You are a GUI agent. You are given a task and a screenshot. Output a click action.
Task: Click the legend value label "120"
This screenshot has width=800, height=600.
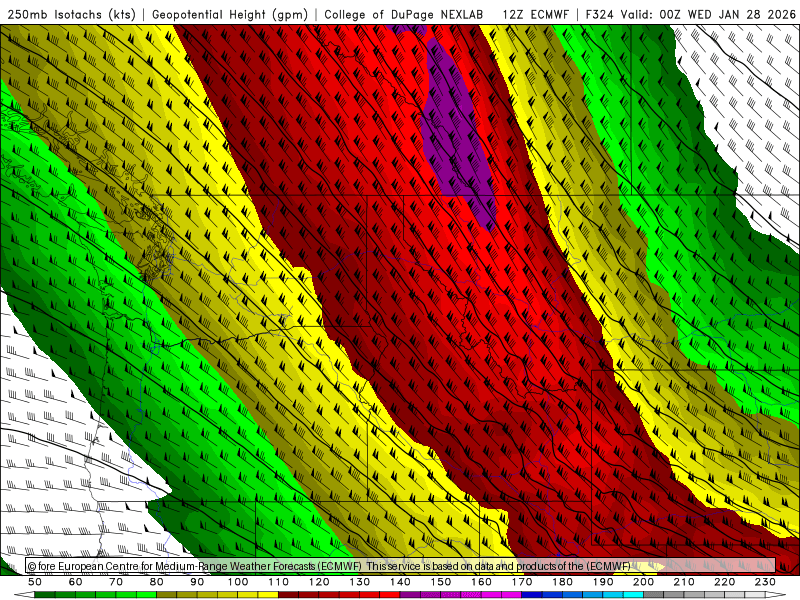(319, 582)
